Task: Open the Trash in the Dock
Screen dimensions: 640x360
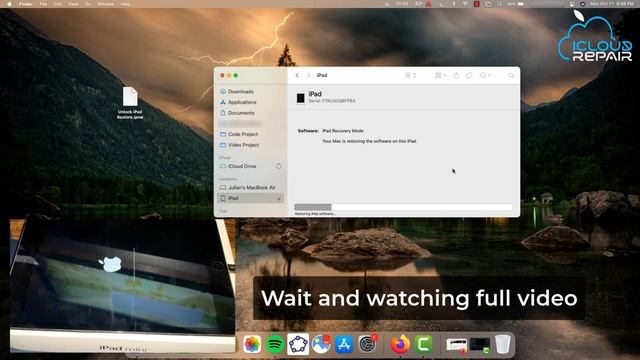Action: click(x=503, y=344)
